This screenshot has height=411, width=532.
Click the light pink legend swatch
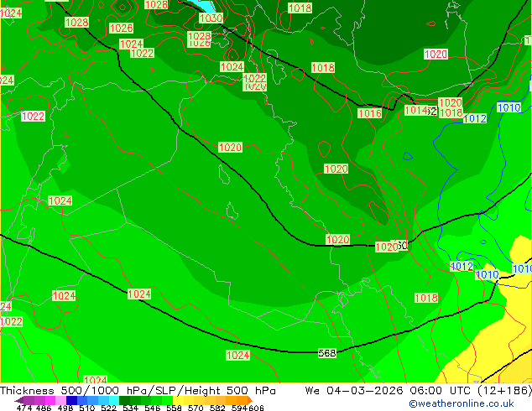(60, 400)
